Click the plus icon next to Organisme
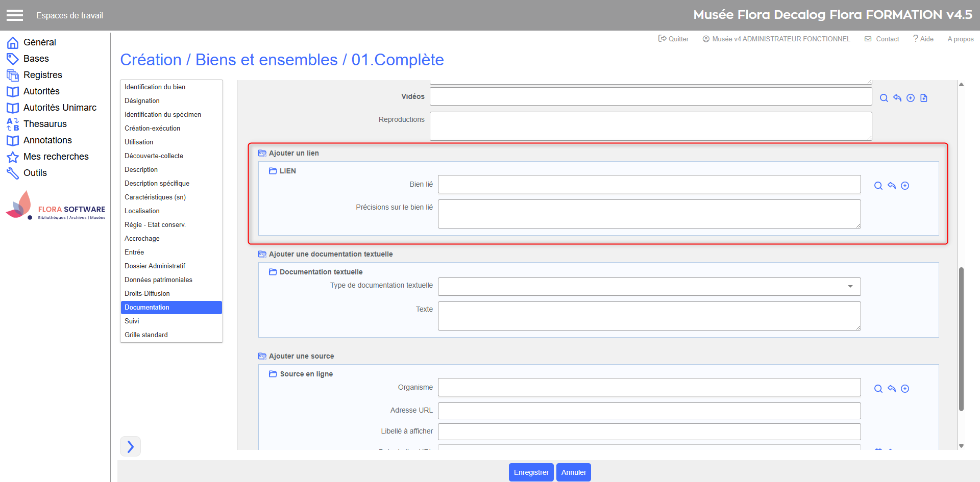 point(904,389)
